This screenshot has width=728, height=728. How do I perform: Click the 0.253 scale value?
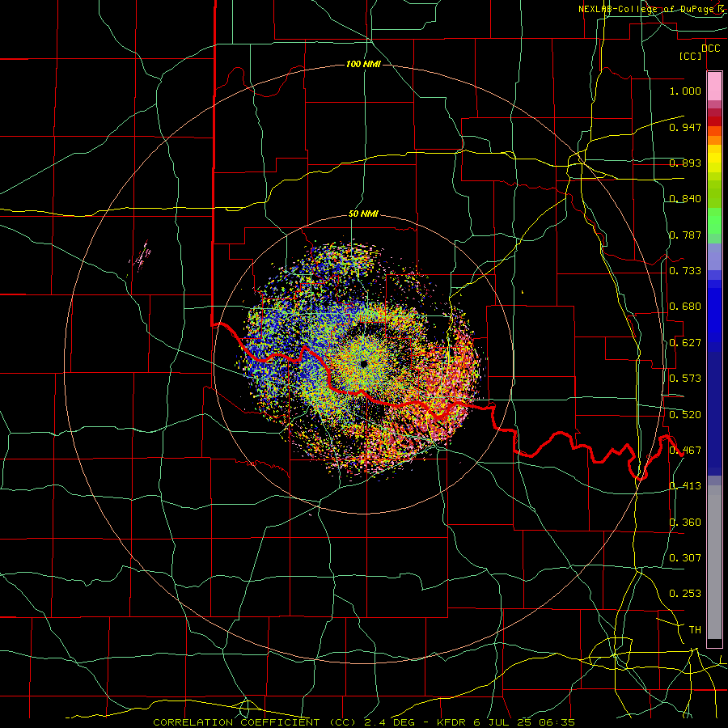point(685,594)
